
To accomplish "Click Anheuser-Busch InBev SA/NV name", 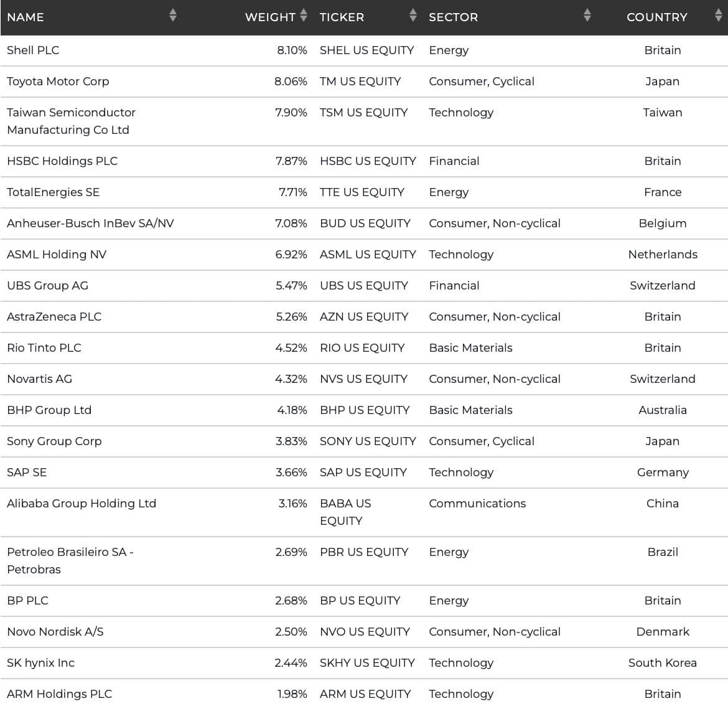I will click(91, 224).
